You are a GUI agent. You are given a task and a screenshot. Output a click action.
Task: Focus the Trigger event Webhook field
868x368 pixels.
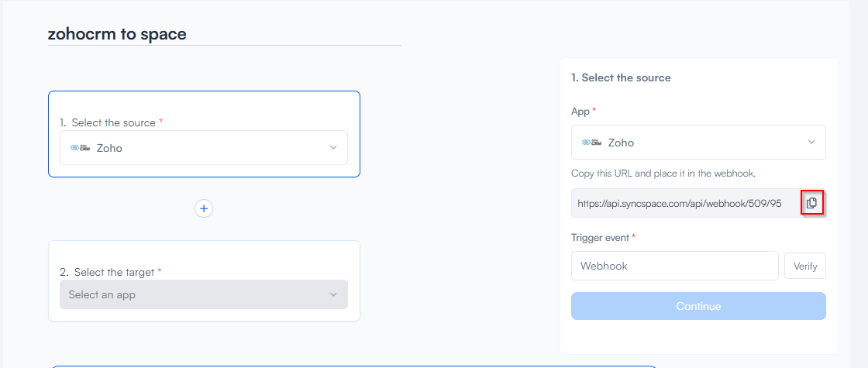click(674, 266)
